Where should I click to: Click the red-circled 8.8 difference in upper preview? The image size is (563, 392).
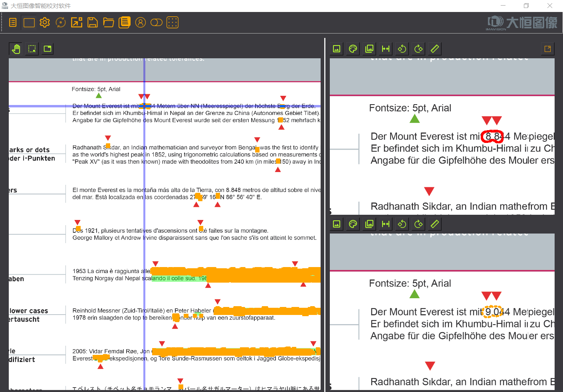tap(492, 137)
